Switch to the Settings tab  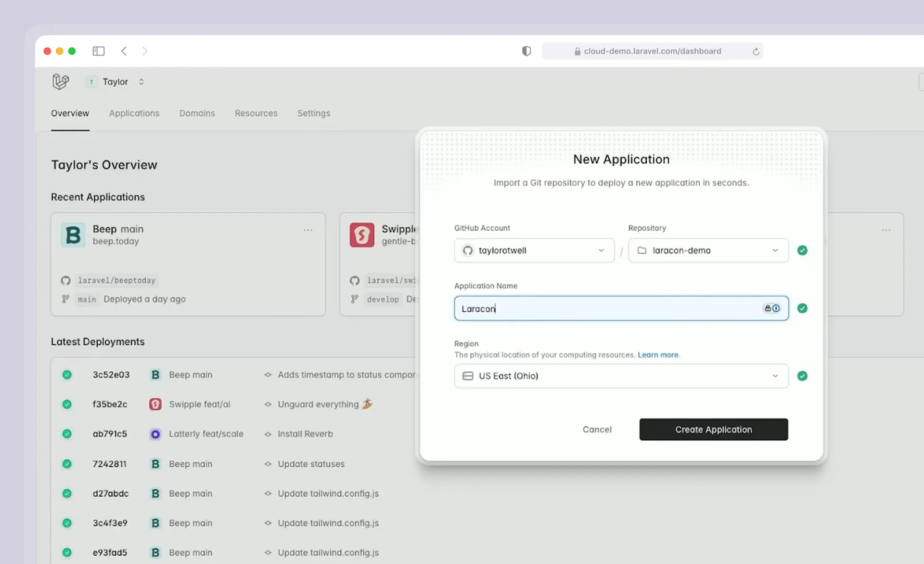314,113
